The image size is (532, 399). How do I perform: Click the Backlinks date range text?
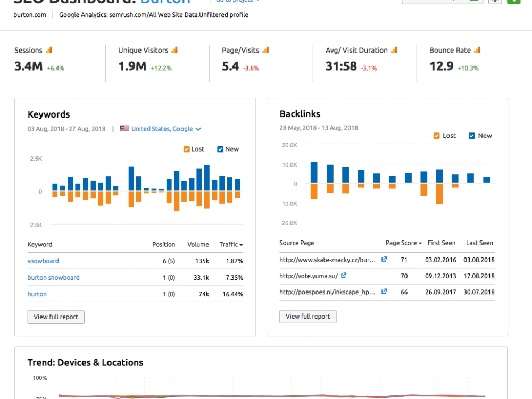pos(319,128)
